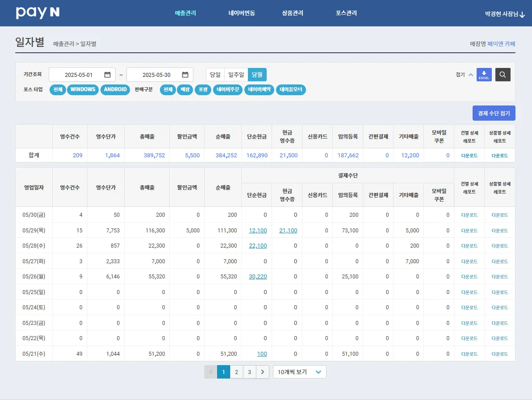Click the pay N logo
The height and width of the screenshot is (400, 532).
click(x=38, y=13)
